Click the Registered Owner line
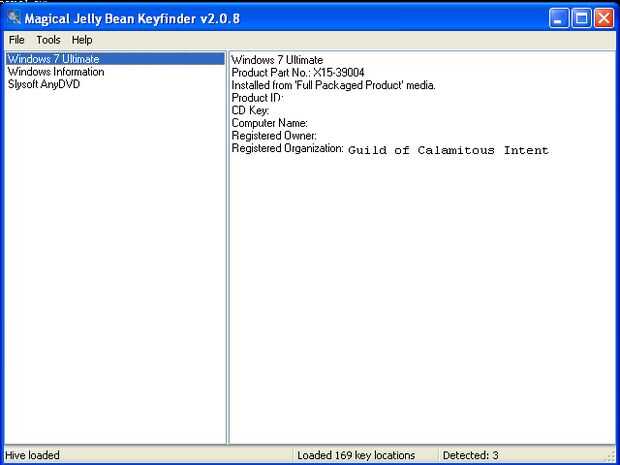 274,136
